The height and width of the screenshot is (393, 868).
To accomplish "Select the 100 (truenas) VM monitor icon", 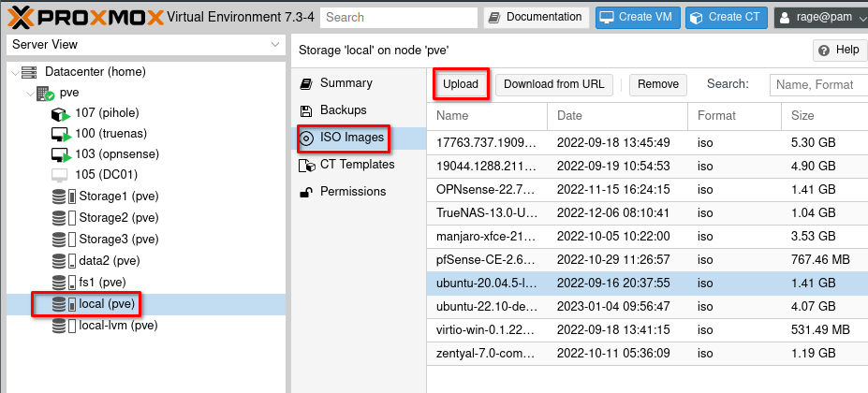I will pos(60,134).
